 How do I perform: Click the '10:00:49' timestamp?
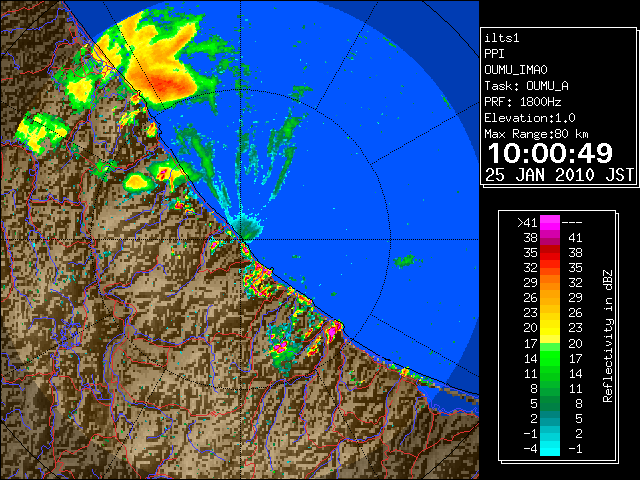550,153
